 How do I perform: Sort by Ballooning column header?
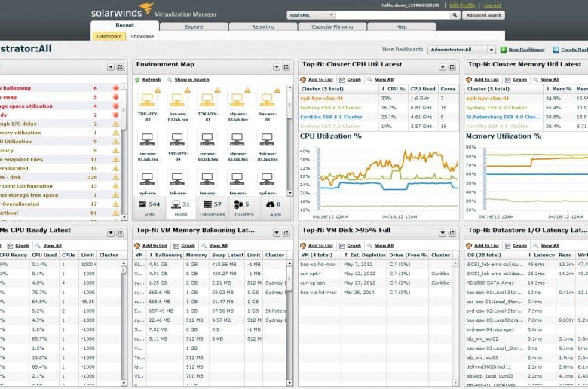pyautogui.click(x=165, y=255)
